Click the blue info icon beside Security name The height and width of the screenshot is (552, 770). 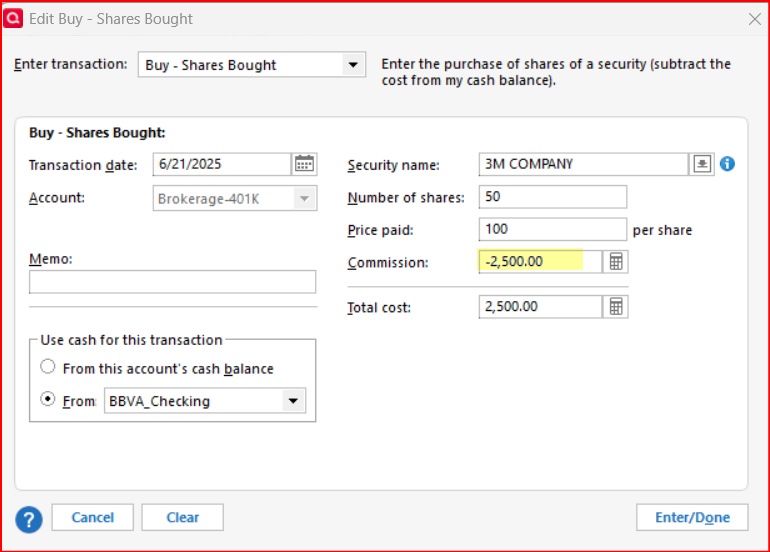(727, 164)
